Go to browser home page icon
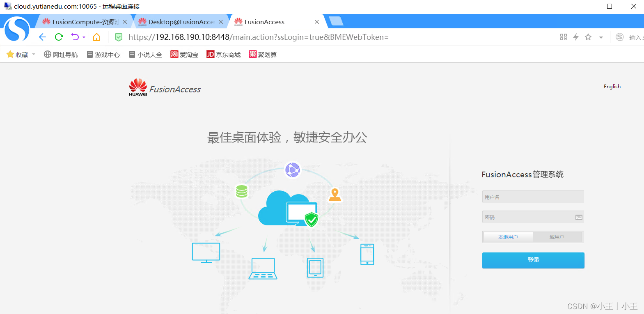The width and height of the screenshot is (644, 314). coord(97,37)
